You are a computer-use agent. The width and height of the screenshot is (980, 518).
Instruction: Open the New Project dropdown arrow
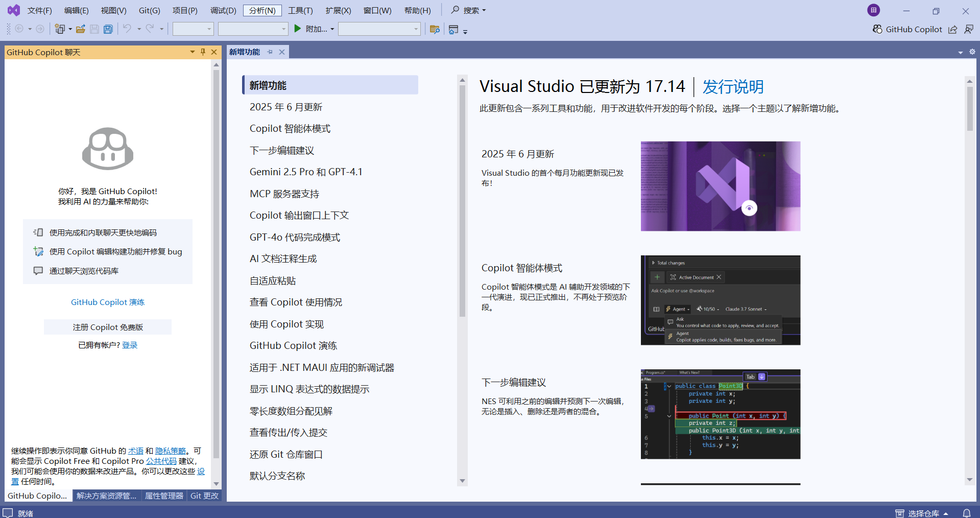[x=70, y=29]
